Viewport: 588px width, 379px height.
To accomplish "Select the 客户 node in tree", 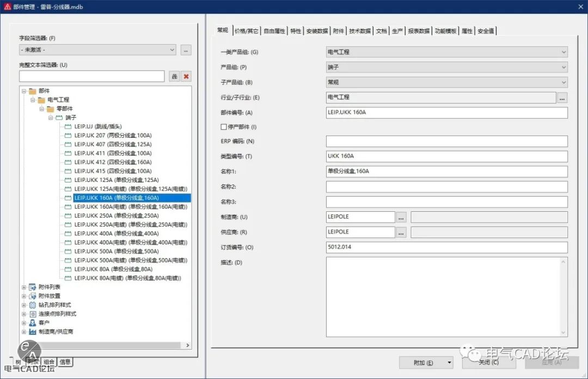I will [44, 322].
